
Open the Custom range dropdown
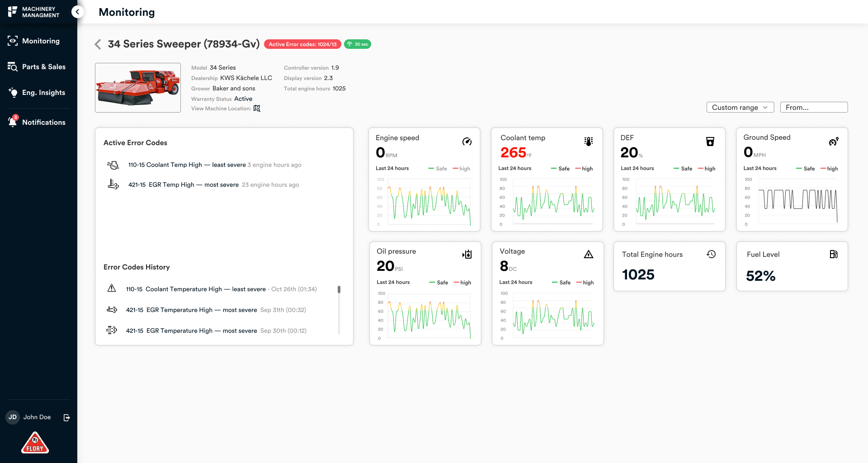(x=740, y=107)
